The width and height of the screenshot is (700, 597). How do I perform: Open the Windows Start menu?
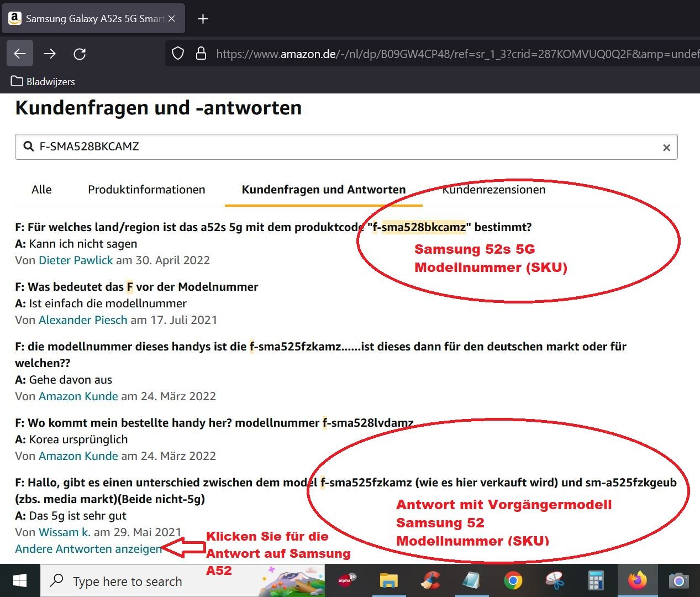pos(20,581)
